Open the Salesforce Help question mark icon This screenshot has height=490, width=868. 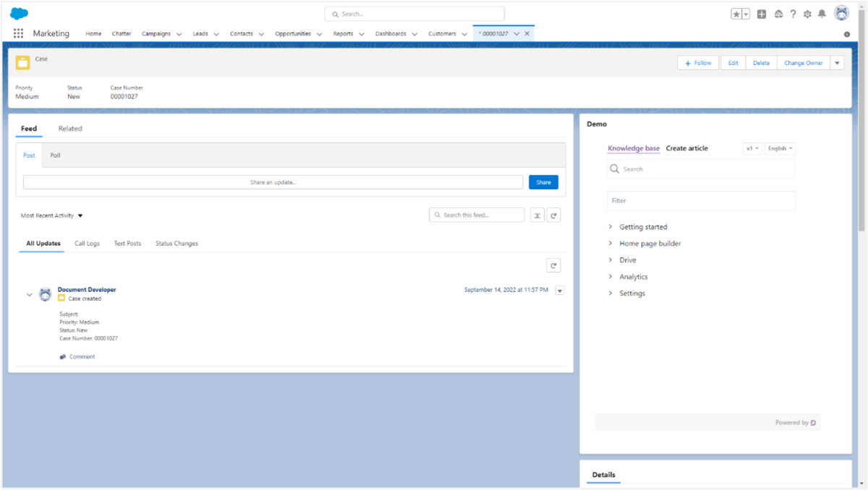pyautogui.click(x=793, y=14)
